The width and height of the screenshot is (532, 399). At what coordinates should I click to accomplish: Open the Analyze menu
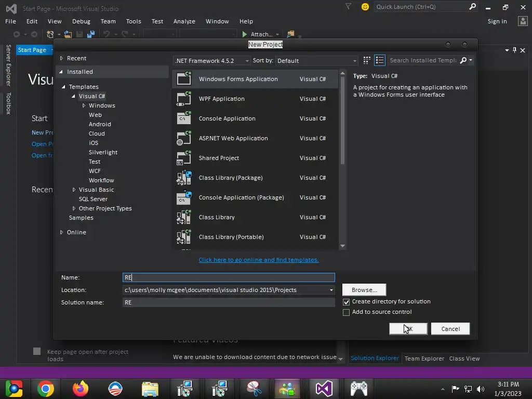coord(184,21)
